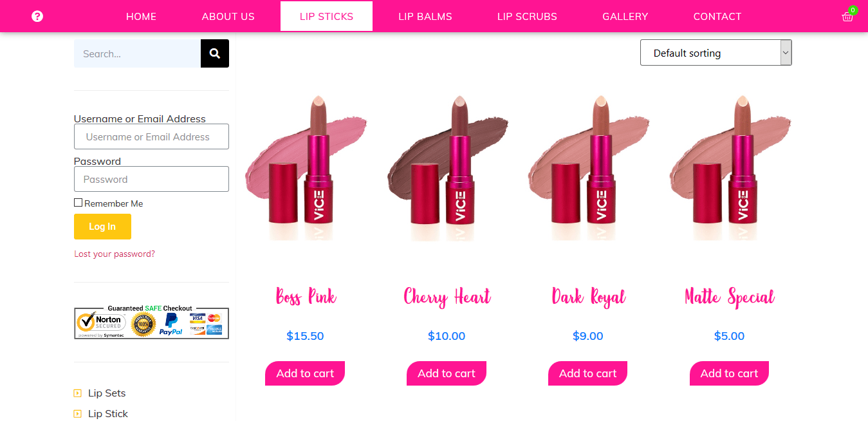The height and width of the screenshot is (421, 868).
Task: Click the magnifying glass search button
Action: [x=215, y=53]
